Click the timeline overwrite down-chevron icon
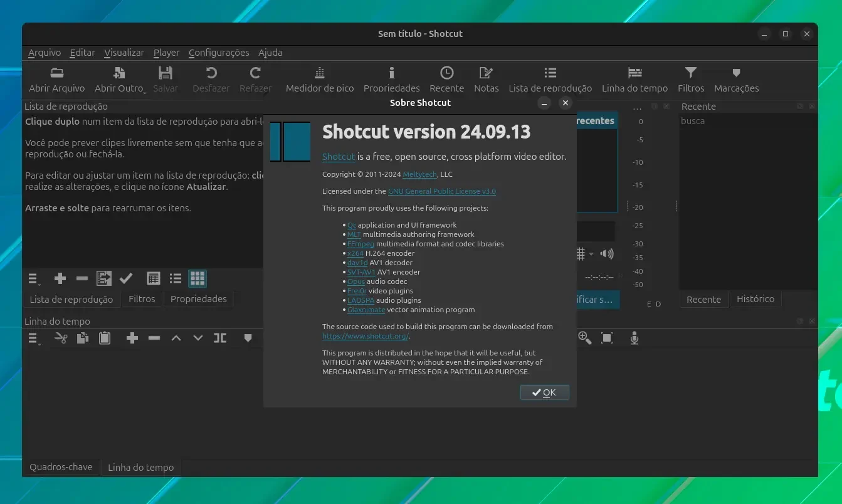Viewport: 842px width, 504px height. pos(198,338)
